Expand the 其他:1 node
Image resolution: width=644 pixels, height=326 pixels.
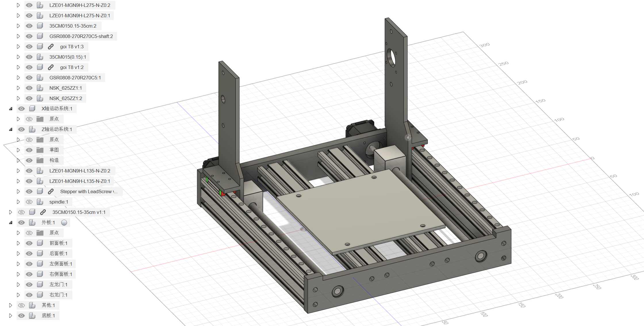click(11, 305)
